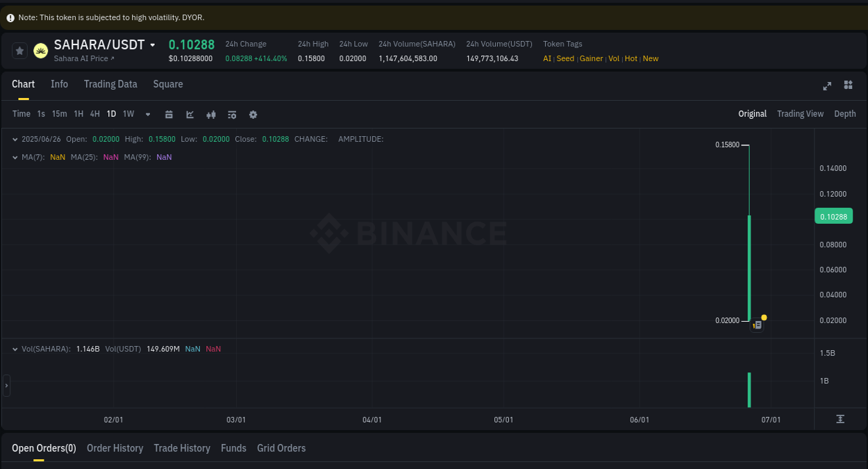Switch to Trading View chart mode
This screenshot has width=868, height=469.
tap(800, 113)
